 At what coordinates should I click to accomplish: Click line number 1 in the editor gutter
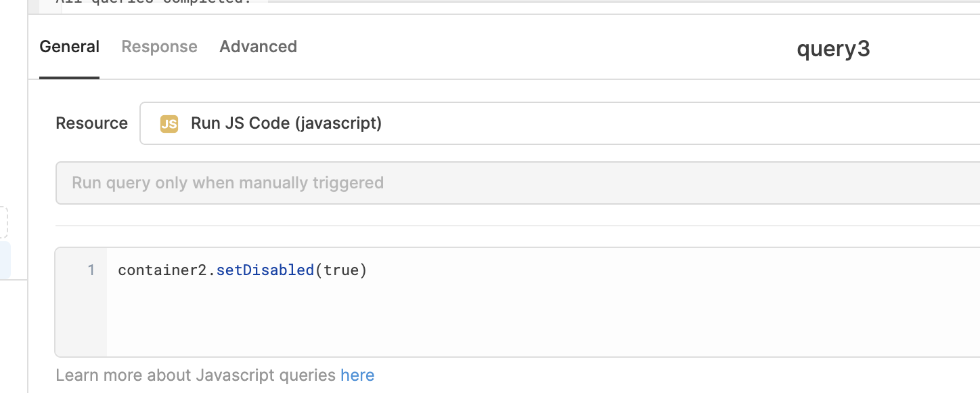tap(91, 270)
